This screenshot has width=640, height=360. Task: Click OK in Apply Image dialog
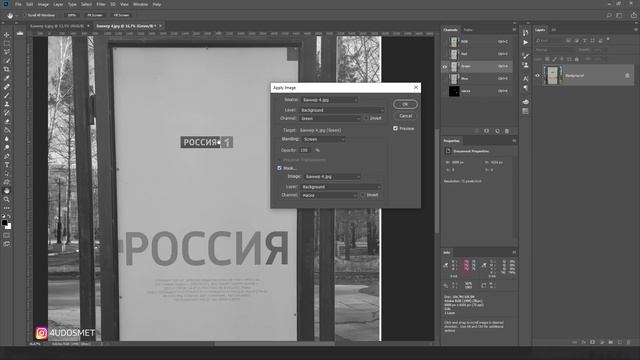click(x=405, y=104)
